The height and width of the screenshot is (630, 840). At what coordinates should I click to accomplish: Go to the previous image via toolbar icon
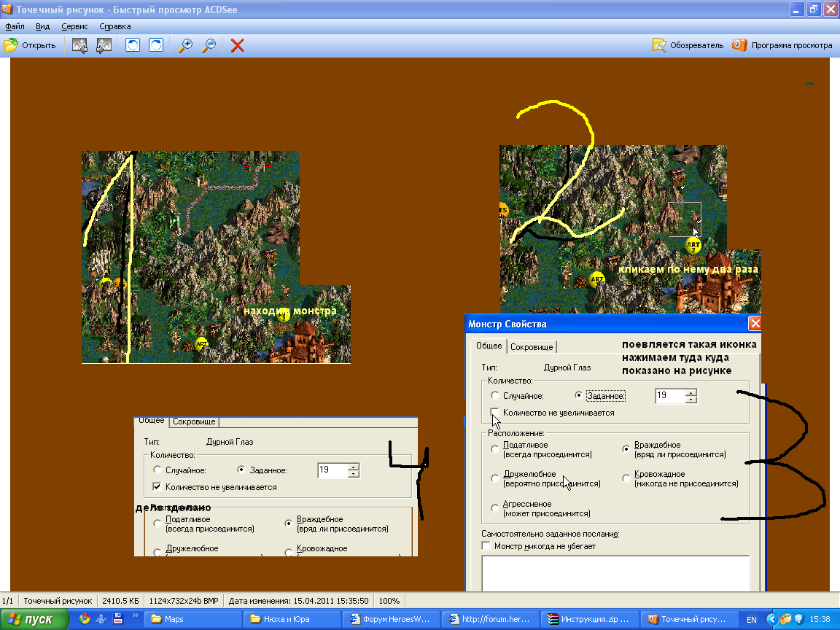click(x=79, y=45)
